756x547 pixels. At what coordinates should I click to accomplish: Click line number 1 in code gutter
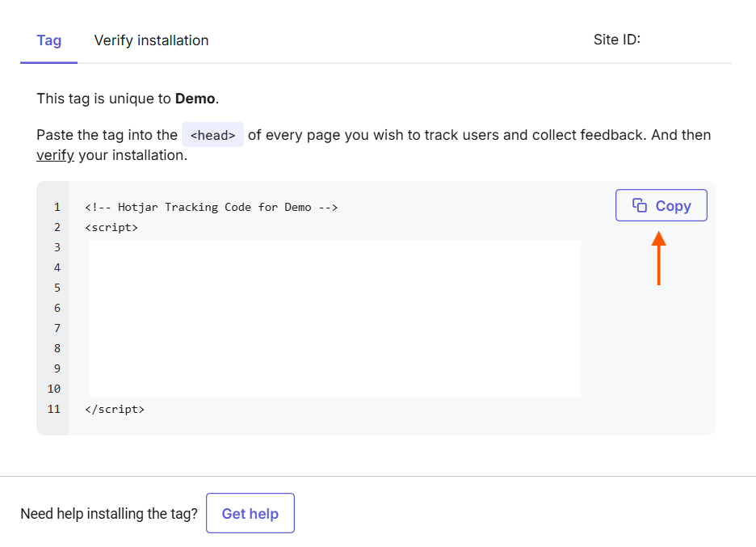coord(57,208)
